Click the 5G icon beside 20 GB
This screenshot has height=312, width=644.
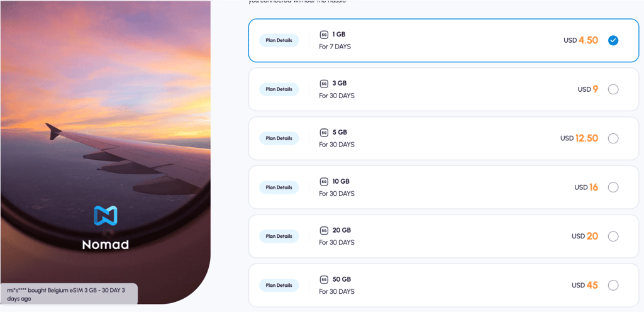324,230
